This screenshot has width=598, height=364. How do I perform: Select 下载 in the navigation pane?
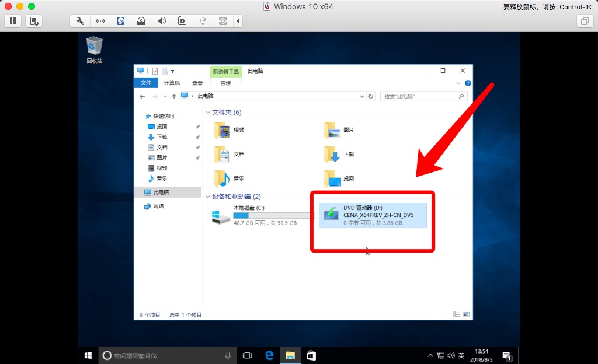162,136
